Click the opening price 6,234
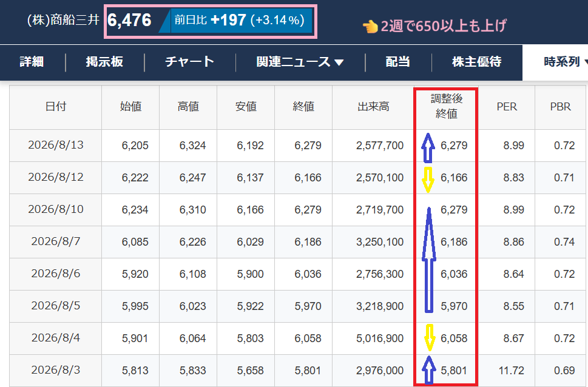Screen dimensions: 588x387 135,210
